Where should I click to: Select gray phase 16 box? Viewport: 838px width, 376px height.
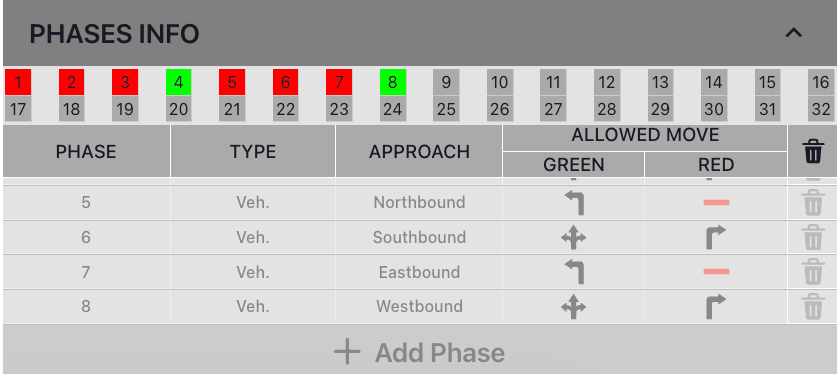click(x=821, y=82)
